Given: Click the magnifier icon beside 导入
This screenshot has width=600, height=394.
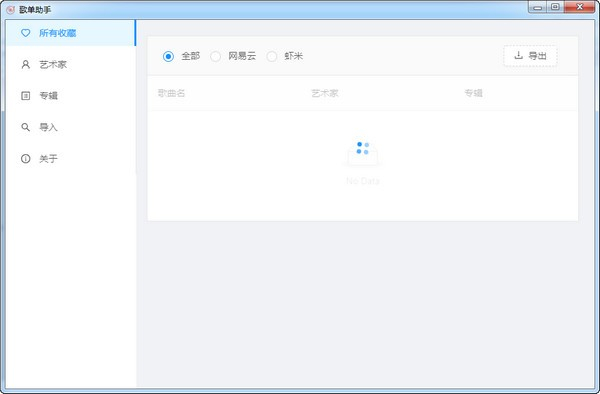Looking at the screenshot, I should point(26,127).
